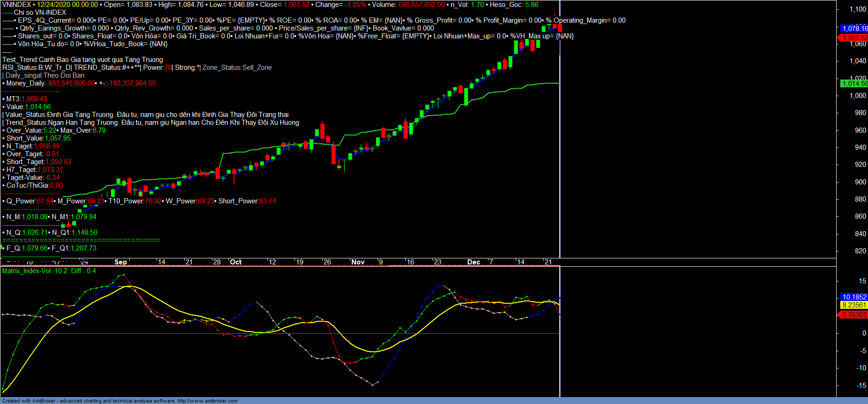Click the 1,100 price axis label
Screen dimensions: 868x404
pyautogui.click(x=858, y=9)
